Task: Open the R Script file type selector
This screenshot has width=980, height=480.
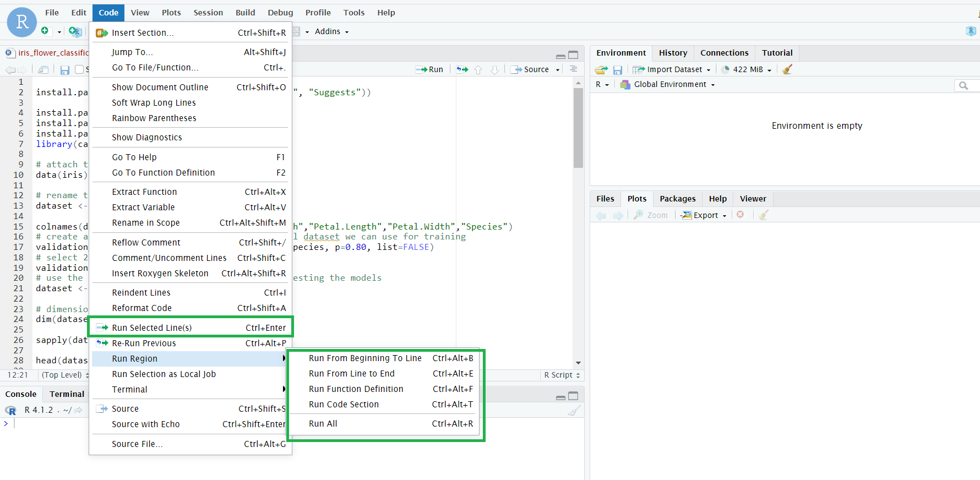Action: (562, 375)
